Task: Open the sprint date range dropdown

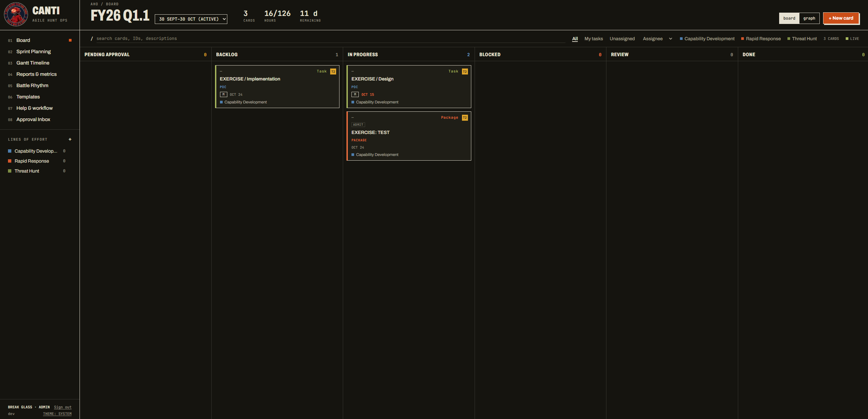Action: (191, 19)
